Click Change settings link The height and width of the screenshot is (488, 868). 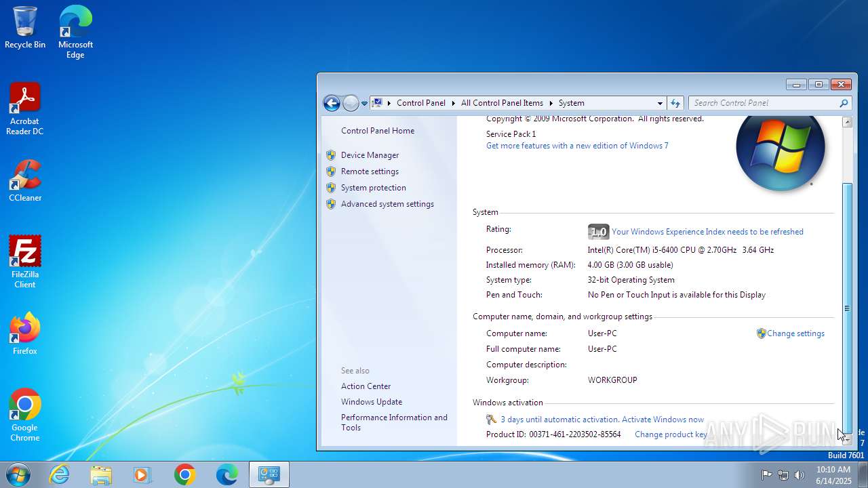795,333
